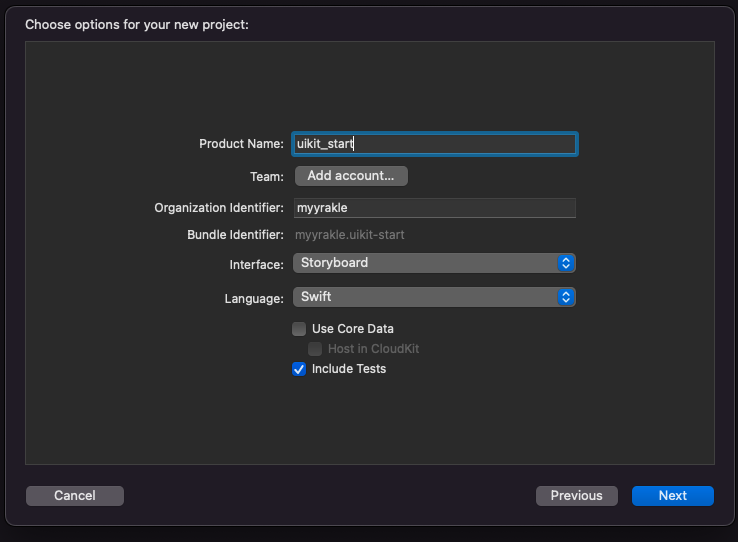The image size is (738, 542).
Task: Go to the Next step
Action: [672, 496]
